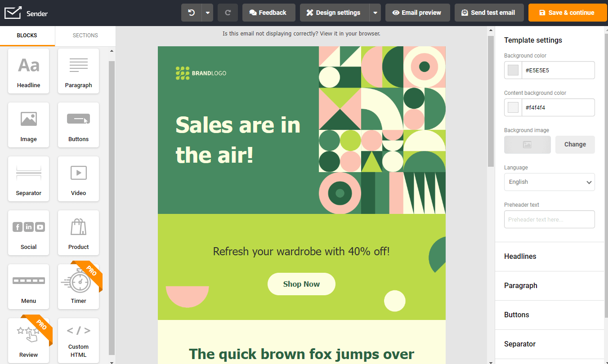This screenshot has width=608, height=364.
Task: Click the Template settings heading
Action: (533, 40)
